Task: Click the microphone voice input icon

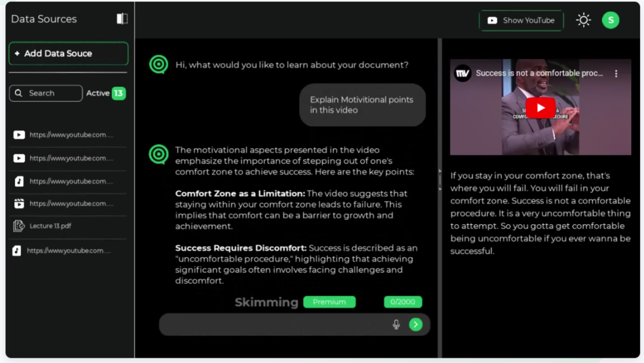Action: 396,324
